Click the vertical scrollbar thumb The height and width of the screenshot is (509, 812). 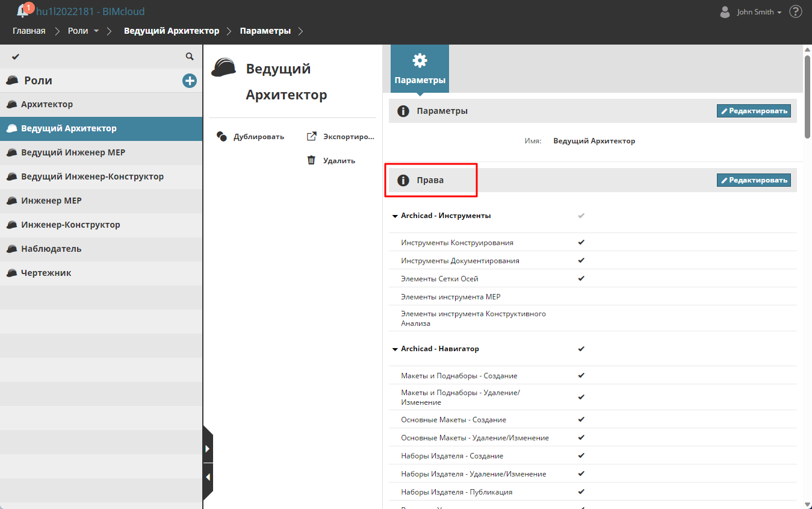click(x=807, y=96)
